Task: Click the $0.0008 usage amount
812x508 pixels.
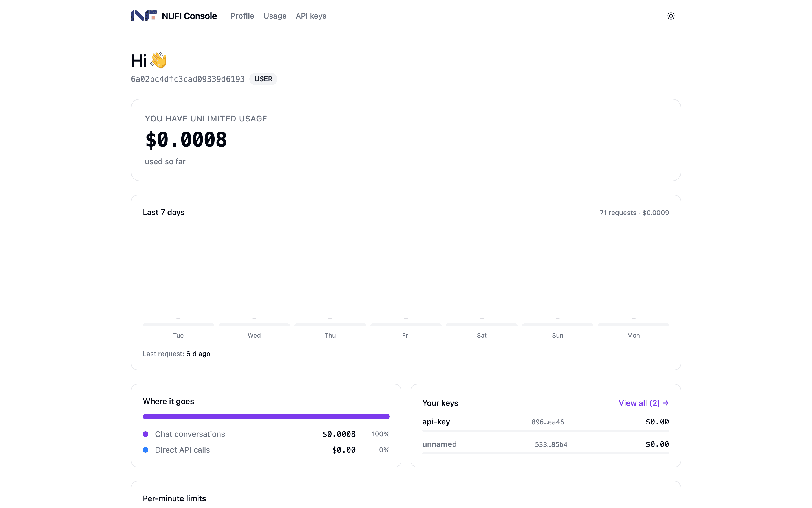Action: tap(186, 140)
